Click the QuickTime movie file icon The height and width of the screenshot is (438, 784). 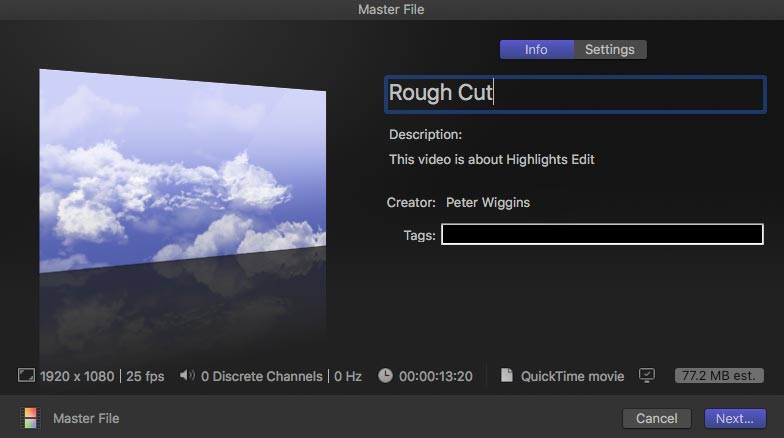point(506,375)
